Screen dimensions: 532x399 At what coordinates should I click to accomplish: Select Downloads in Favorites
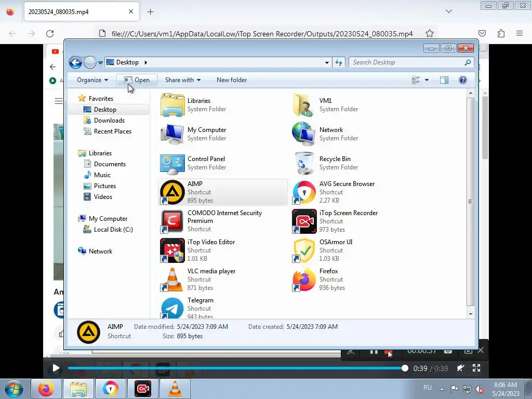pyautogui.click(x=109, y=121)
